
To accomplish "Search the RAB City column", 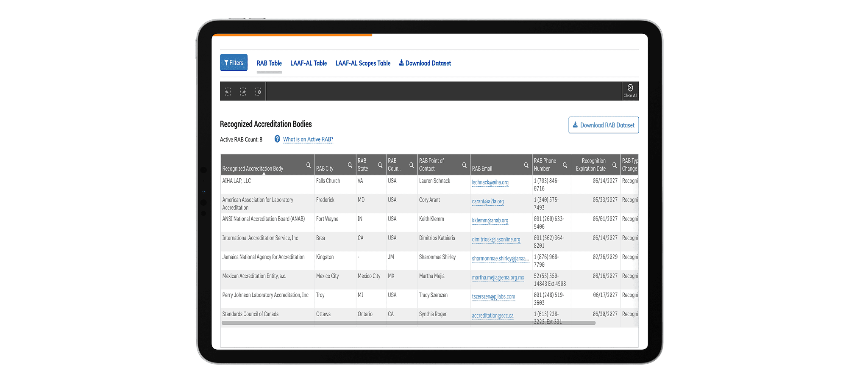I will click(x=350, y=165).
